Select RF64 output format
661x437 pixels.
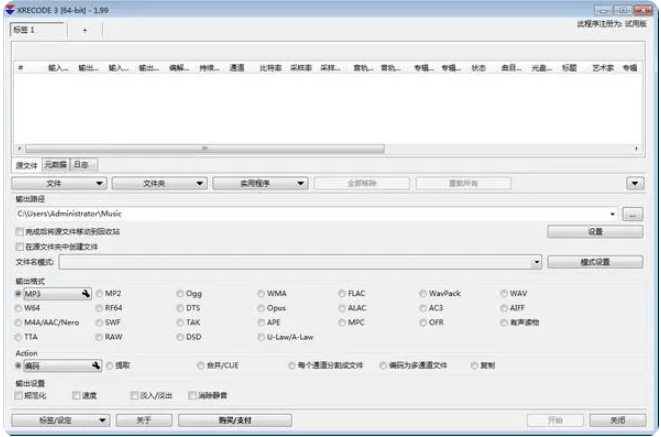99,308
